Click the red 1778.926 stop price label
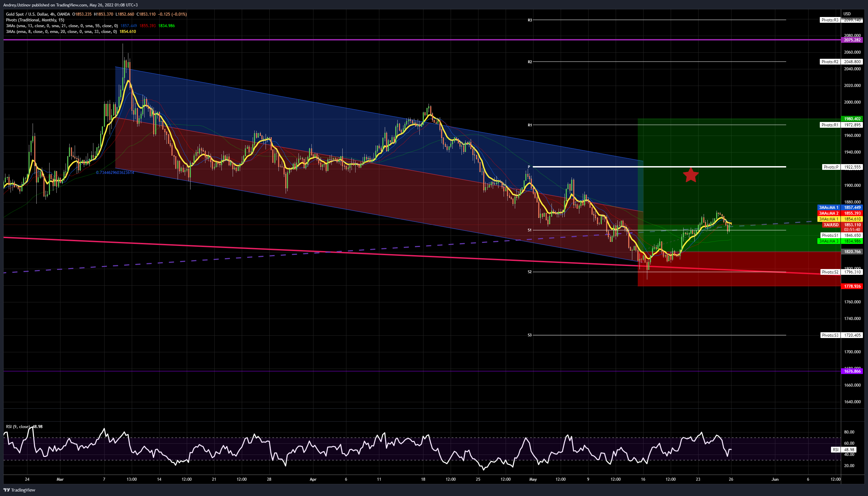The height and width of the screenshot is (496, 868). click(853, 286)
